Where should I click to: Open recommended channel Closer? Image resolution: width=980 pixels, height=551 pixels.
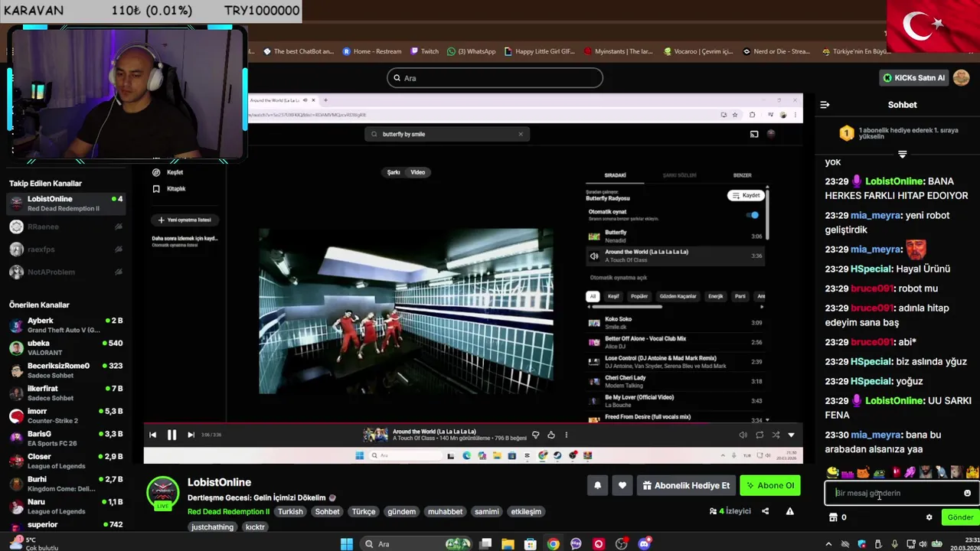(65, 461)
